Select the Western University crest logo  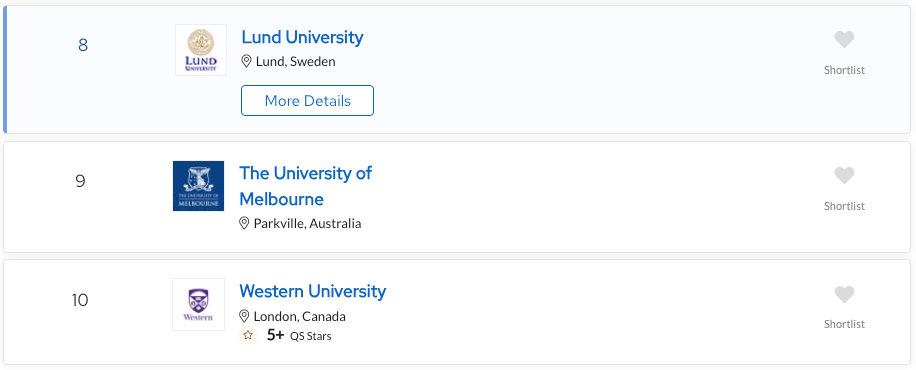pos(199,305)
